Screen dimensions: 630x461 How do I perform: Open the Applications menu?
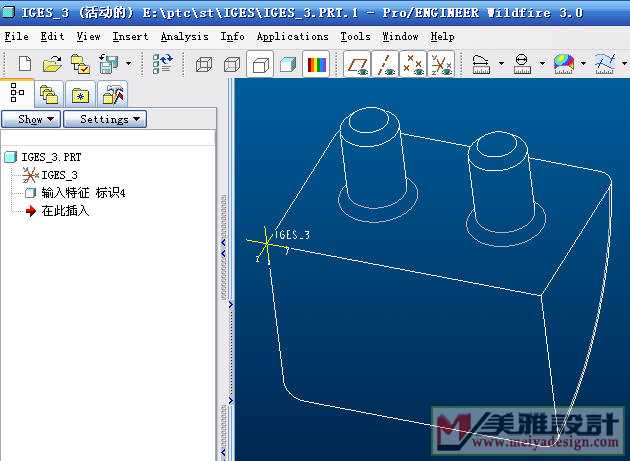click(292, 37)
